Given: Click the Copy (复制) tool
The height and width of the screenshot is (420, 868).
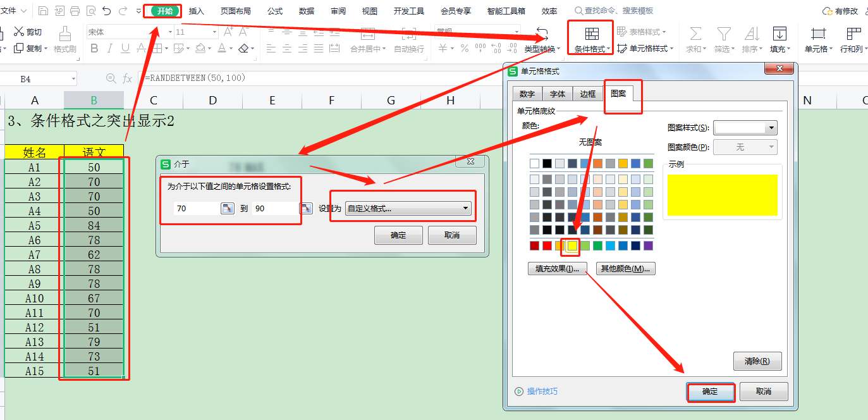Looking at the screenshot, I should [28, 48].
